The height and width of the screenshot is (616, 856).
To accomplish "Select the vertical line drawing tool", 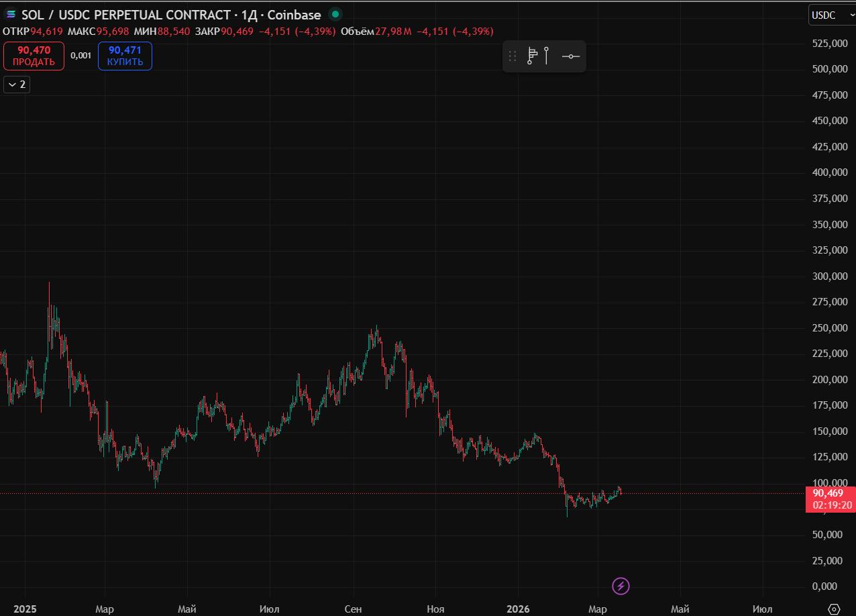I will pyautogui.click(x=547, y=56).
